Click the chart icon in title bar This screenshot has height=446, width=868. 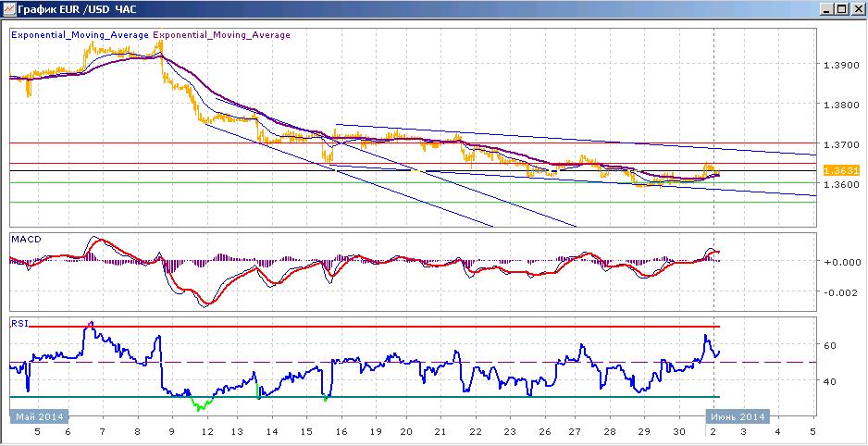pos(9,9)
